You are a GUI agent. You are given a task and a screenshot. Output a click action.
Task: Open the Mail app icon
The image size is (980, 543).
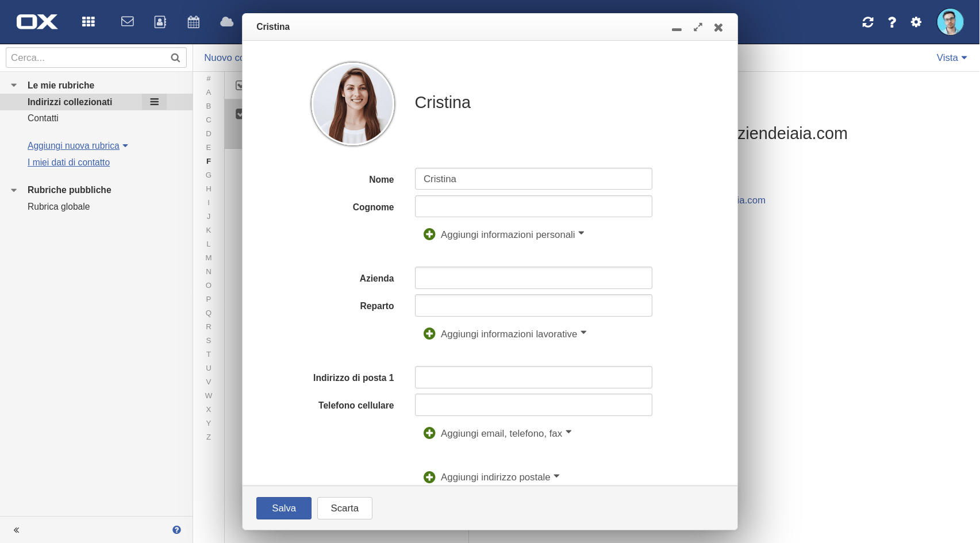pyautogui.click(x=128, y=22)
